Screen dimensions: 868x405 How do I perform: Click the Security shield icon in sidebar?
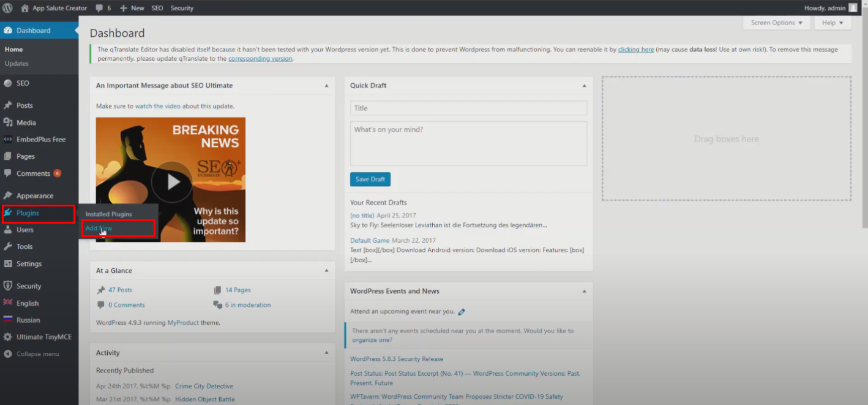[8, 286]
